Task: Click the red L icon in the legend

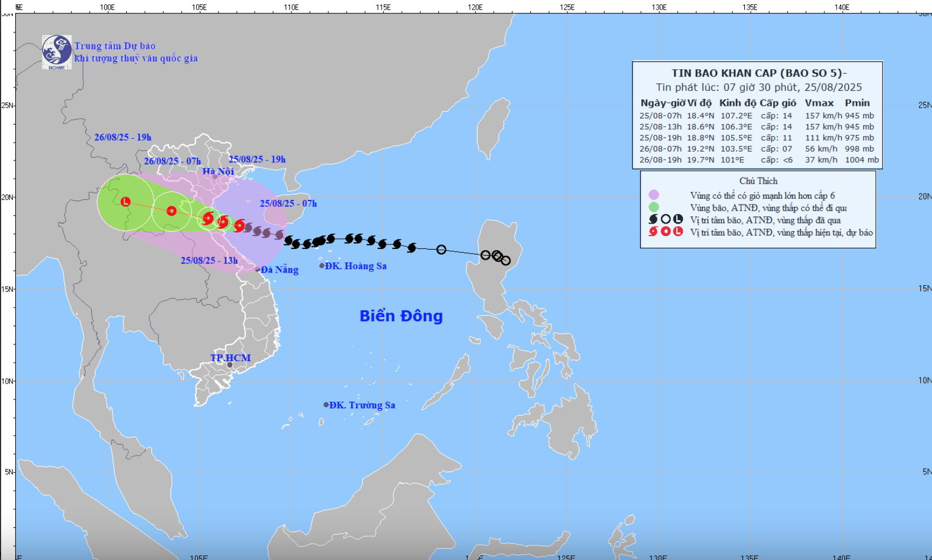Action: (678, 232)
